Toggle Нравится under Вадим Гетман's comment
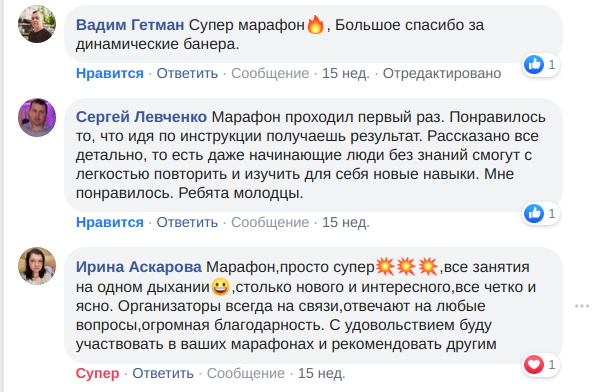 click(x=110, y=73)
